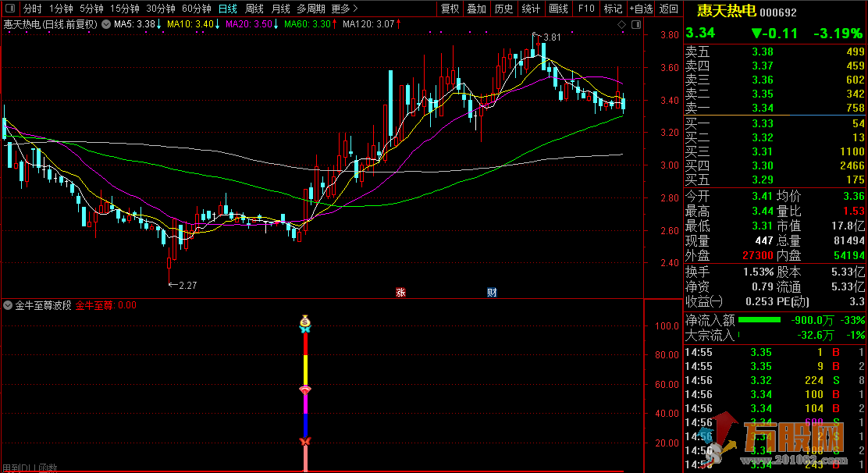This screenshot has width=868, height=473.
Task: Open the 金牛至尊波段 indicator dropdown
Action: tap(9, 306)
